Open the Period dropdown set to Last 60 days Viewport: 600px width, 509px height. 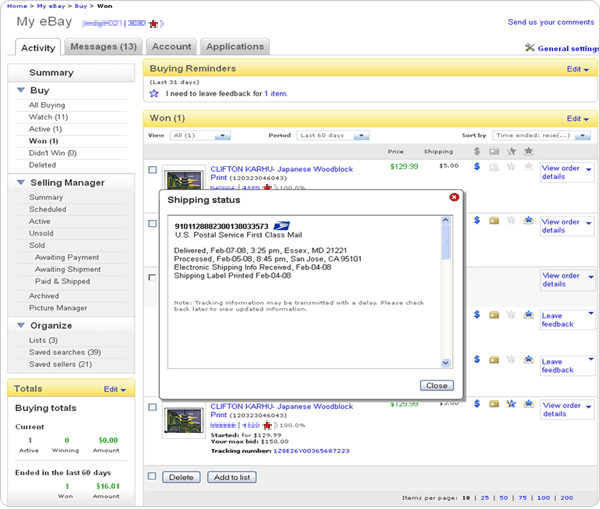point(333,135)
